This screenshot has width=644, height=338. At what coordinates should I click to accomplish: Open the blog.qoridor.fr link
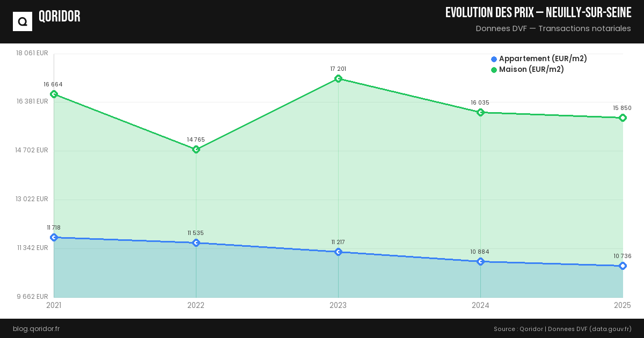36,328
